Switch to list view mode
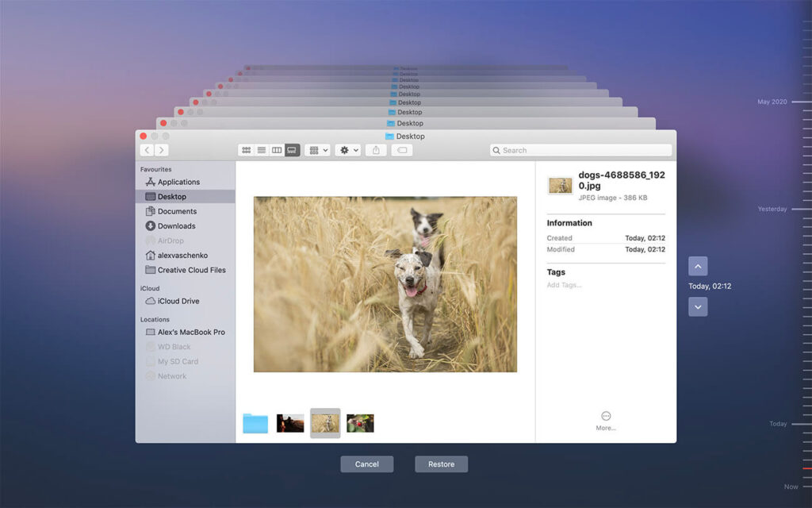The width and height of the screenshot is (812, 508). pos(261,150)
